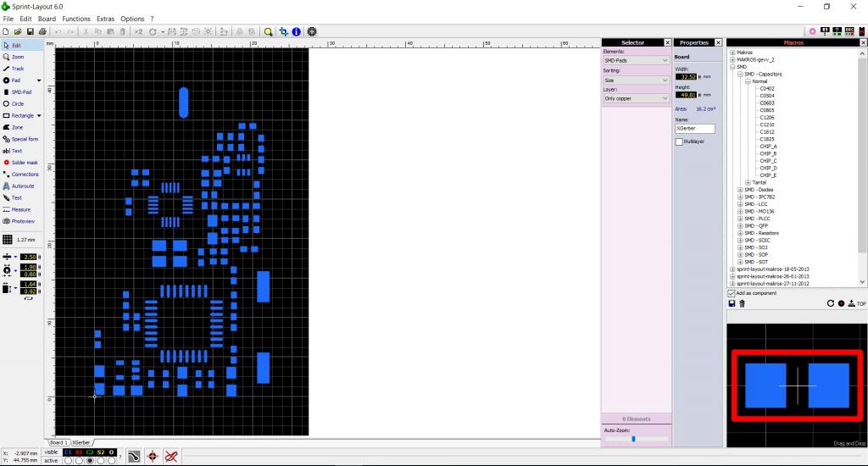Select the Connections tool

(22, 175)
